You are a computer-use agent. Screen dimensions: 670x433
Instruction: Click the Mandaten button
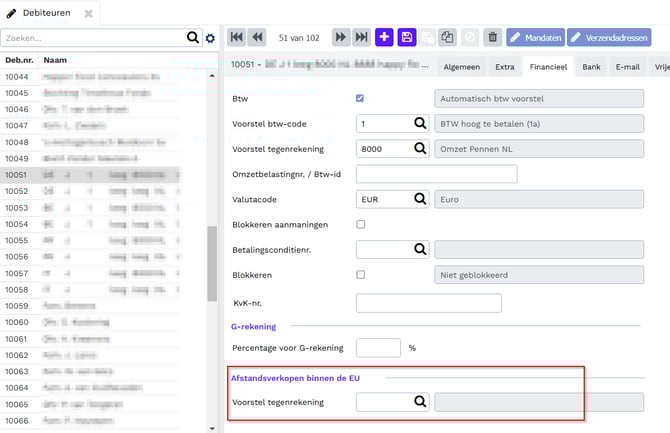[x=535, y=37]
